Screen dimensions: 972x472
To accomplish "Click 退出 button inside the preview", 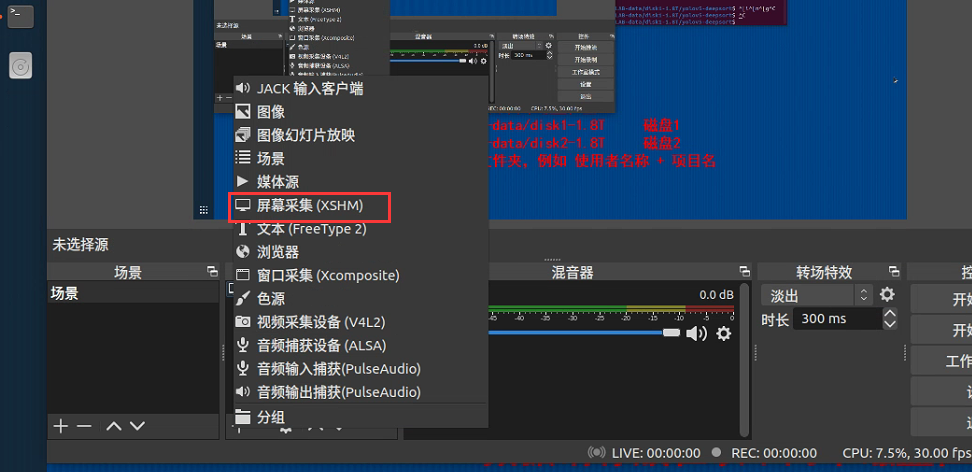I will [x=586, y=97].
